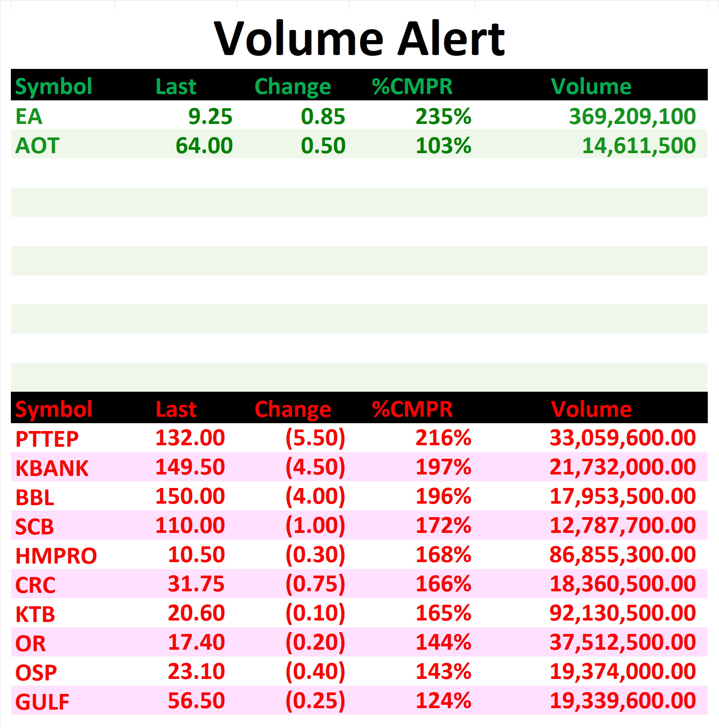Click the red Change column header

point(293,409)
